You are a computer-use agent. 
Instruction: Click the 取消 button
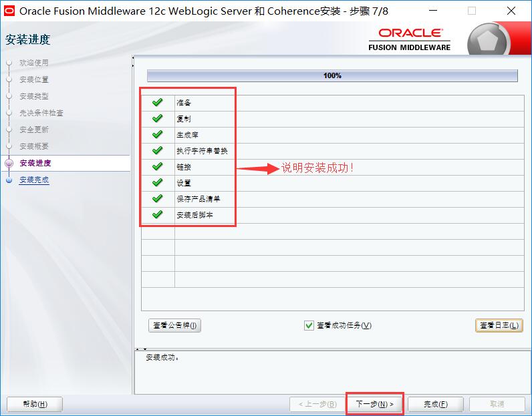[x=497, y=404]
